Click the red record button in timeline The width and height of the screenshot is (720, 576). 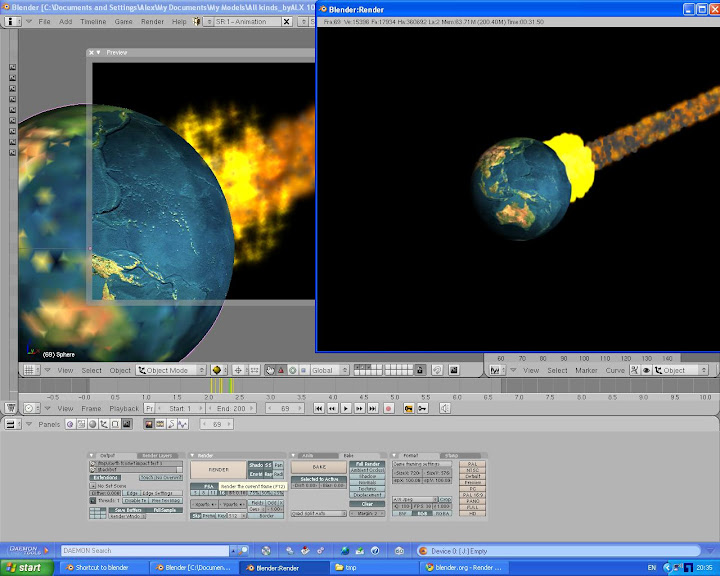388,408
